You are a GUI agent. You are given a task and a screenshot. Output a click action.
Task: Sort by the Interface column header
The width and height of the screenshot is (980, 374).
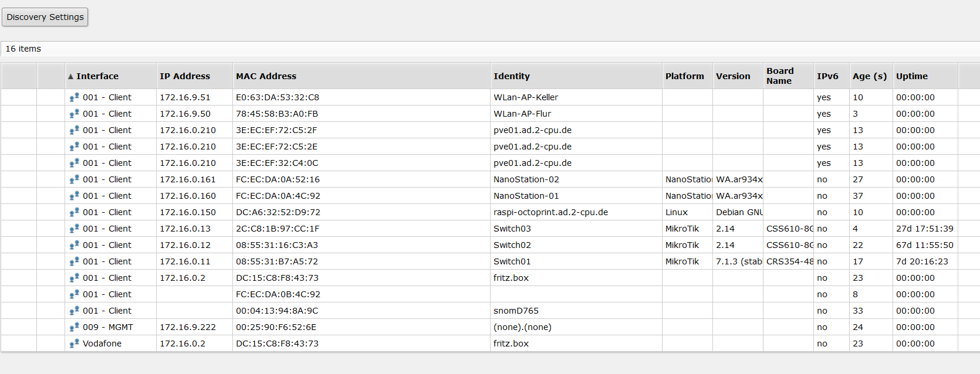(97, 76)
